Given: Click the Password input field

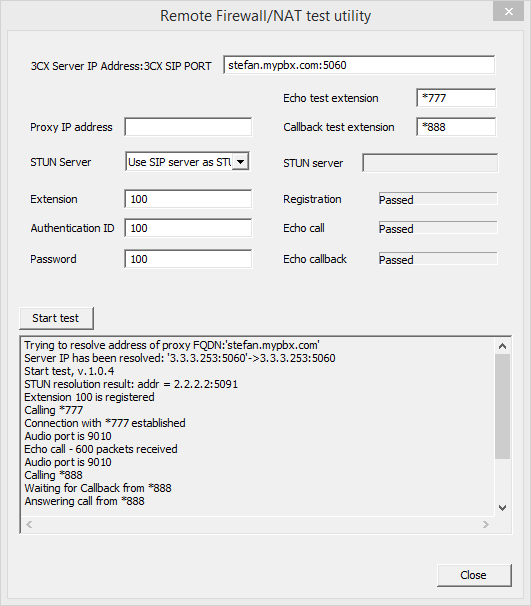Looking at the screenshot, I should click(x=188, y=259).
